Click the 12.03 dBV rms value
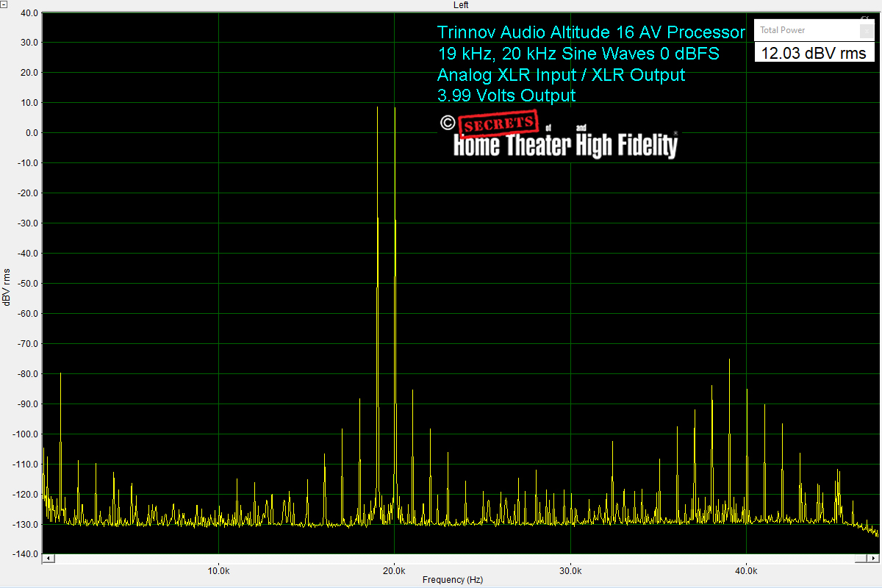 pos(814,53)
